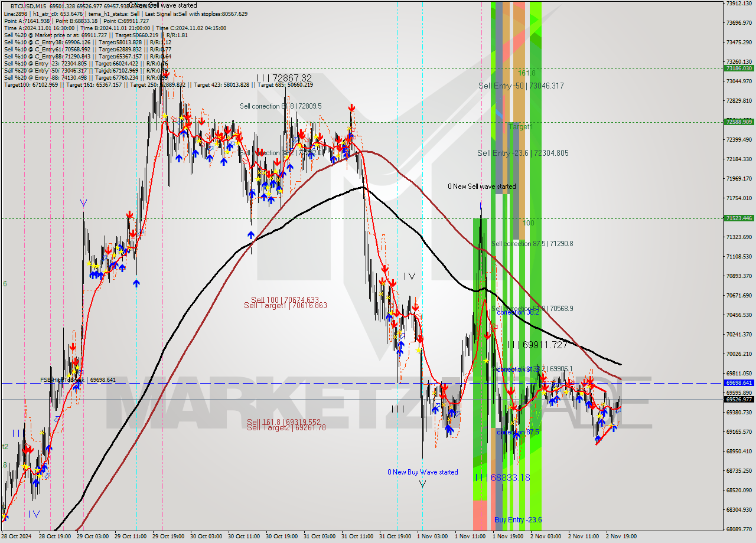
Task: Click 'Sell correction 61.8 | 72809.5' label
Action: coord(281,106)
